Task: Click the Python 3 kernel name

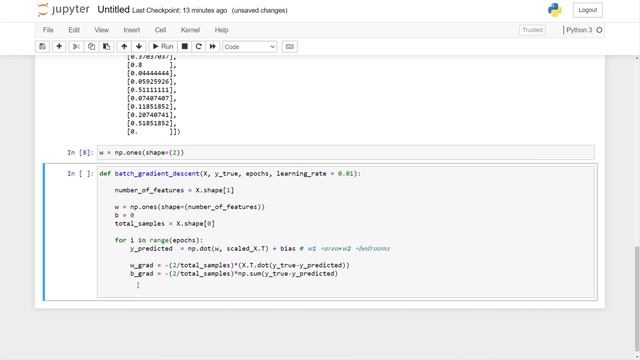Action: click(579, 30)
